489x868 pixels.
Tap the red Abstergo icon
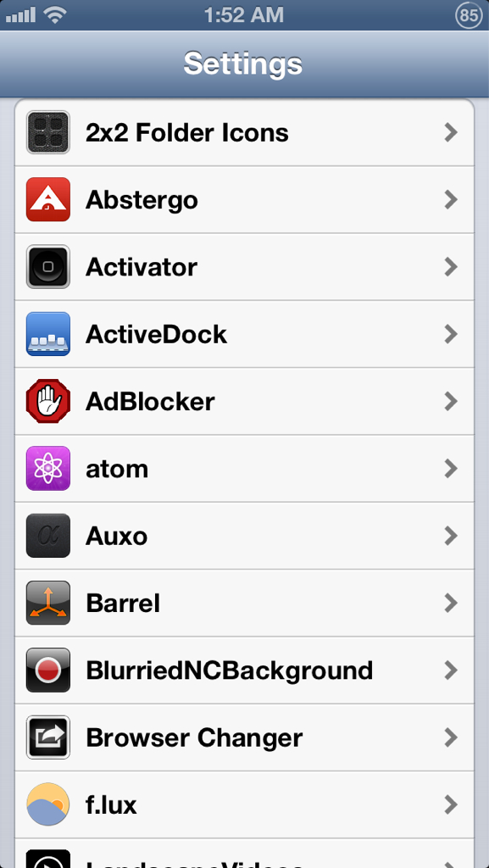point(48,199)
